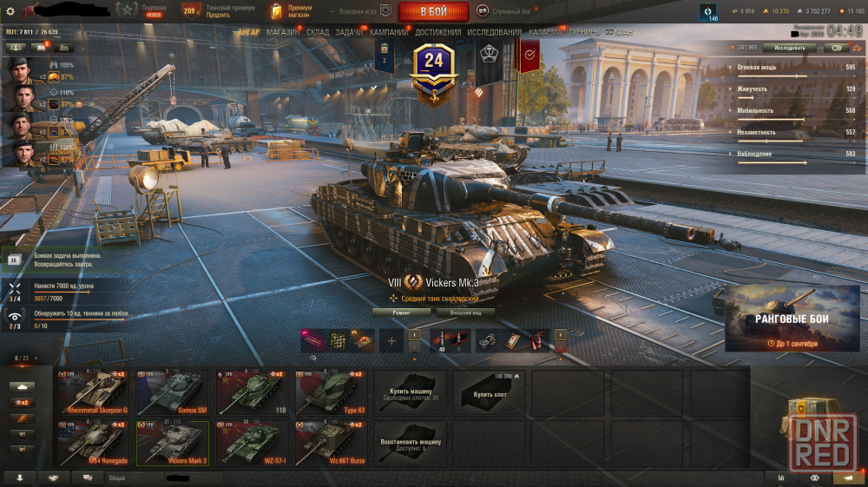Open the Battle Pass level 24 badge
The width and height of the screenshot is (868, 487).
click(x=433, y=75)
